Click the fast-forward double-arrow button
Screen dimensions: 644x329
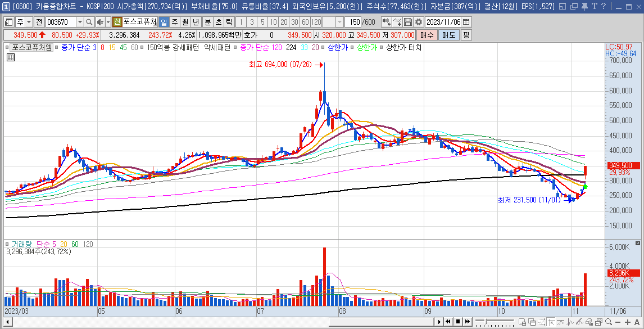468,322
